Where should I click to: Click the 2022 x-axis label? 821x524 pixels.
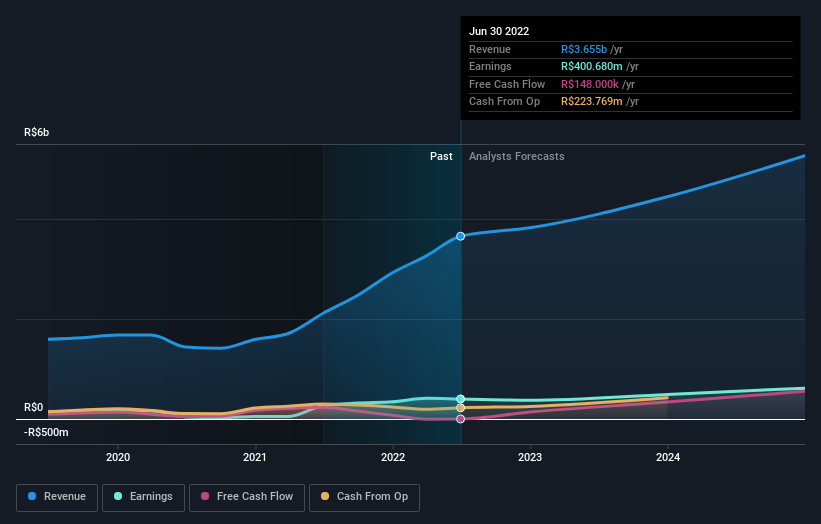(393, 457)
